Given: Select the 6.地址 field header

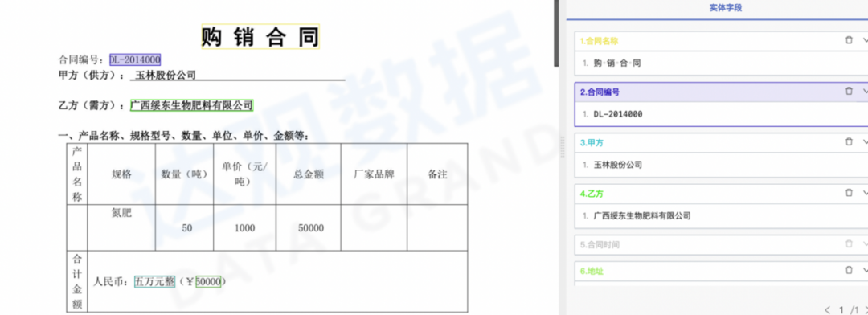Looking at the screenshot, I should 721,272.
